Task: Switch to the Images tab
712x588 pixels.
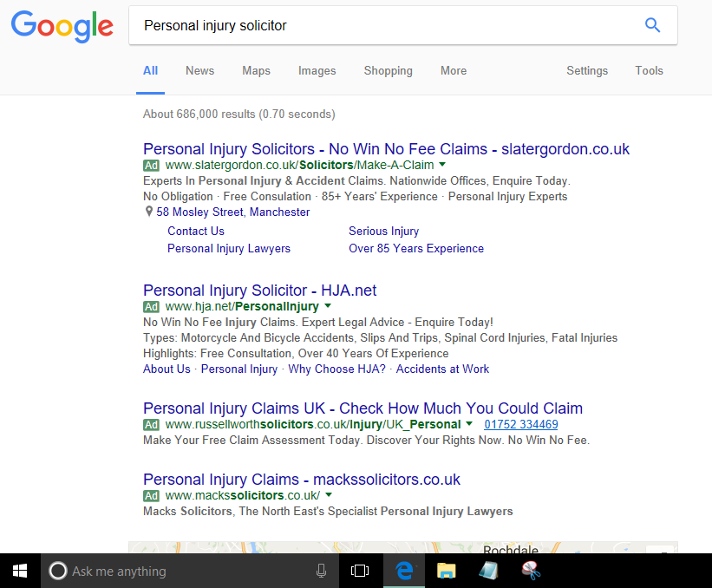Action: tap(317, 71)
